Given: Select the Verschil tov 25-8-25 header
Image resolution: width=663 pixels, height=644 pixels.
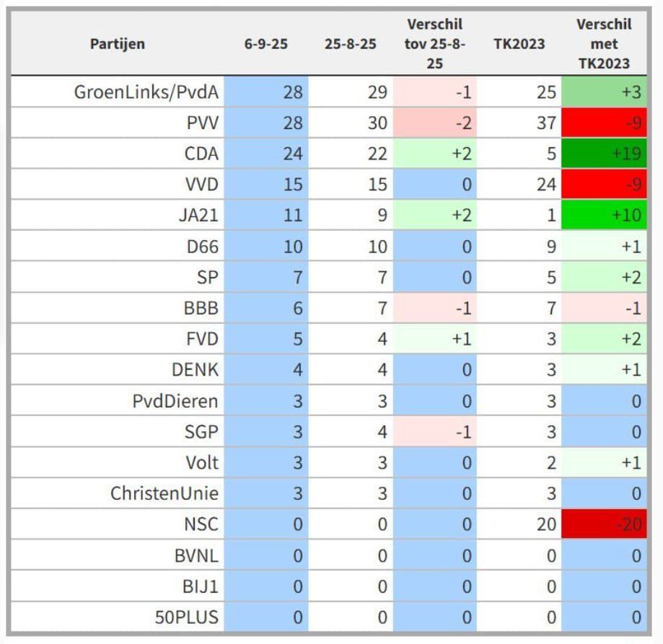Looking at the screenshot, I should (434, 44).
